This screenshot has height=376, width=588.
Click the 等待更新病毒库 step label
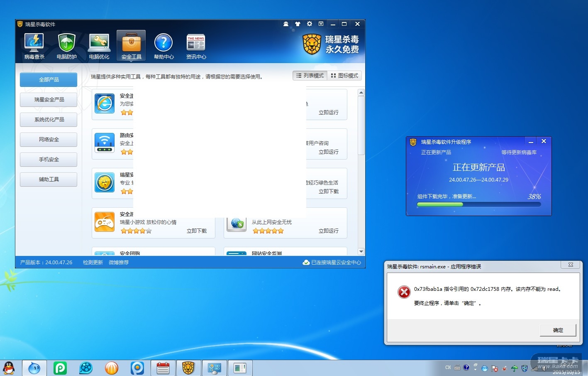point(519,152)
